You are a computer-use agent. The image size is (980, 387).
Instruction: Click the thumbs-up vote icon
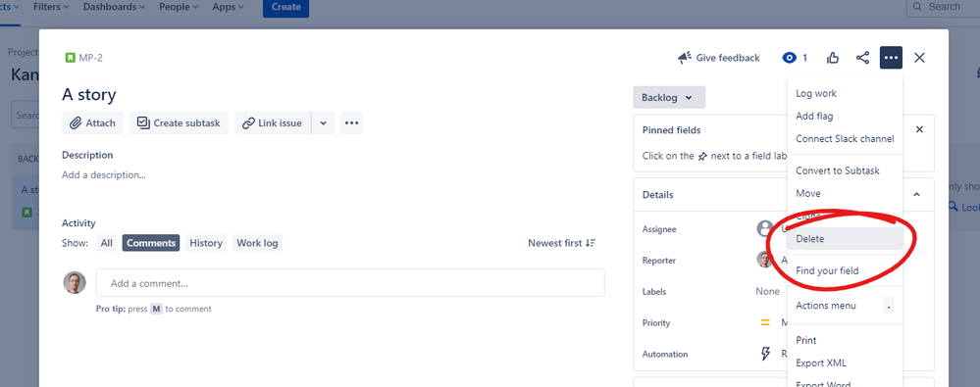pos(833,58)
